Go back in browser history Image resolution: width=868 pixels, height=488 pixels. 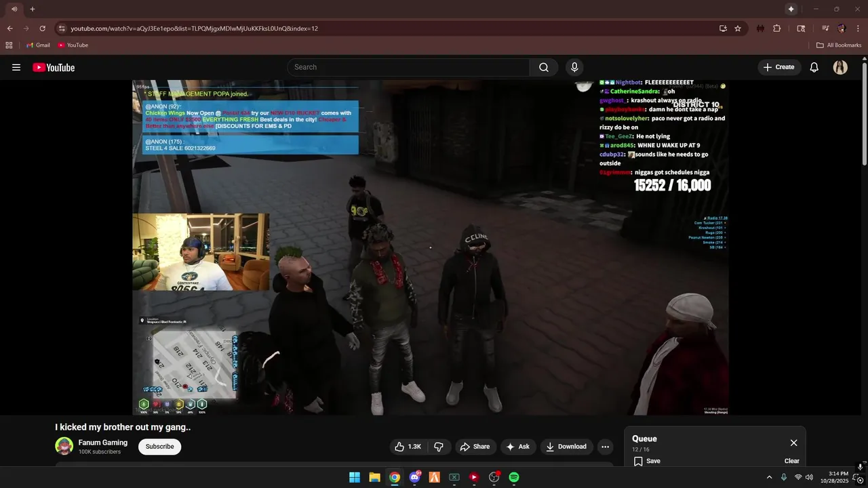click(9, 28)
